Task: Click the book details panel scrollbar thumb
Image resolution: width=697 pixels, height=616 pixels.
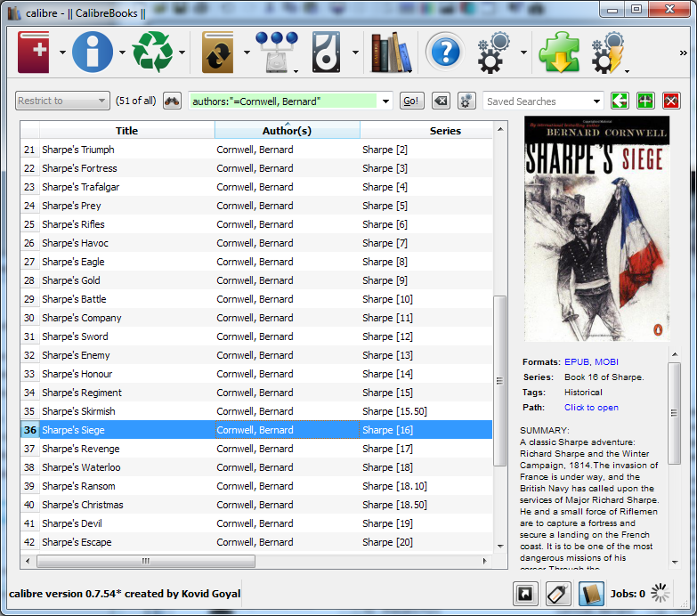Action: (675, 413)
